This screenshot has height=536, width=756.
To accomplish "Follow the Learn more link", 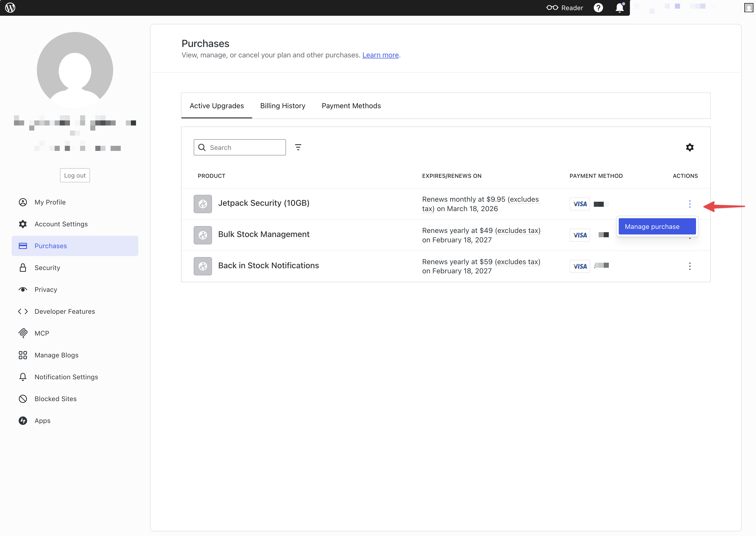I will tap(380, 55).
